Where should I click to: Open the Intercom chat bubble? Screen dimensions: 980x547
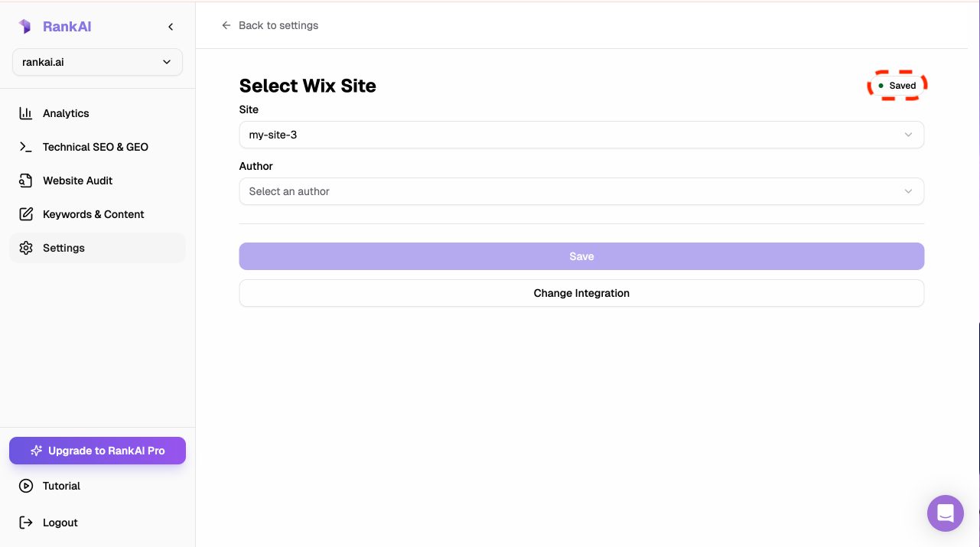pos(946,513)
